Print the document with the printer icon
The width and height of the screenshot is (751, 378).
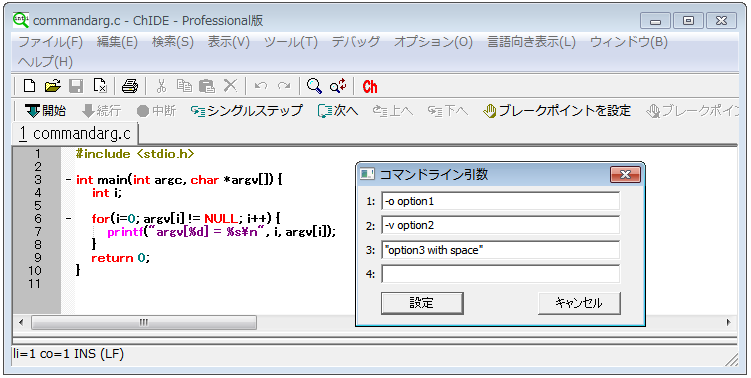130,86
